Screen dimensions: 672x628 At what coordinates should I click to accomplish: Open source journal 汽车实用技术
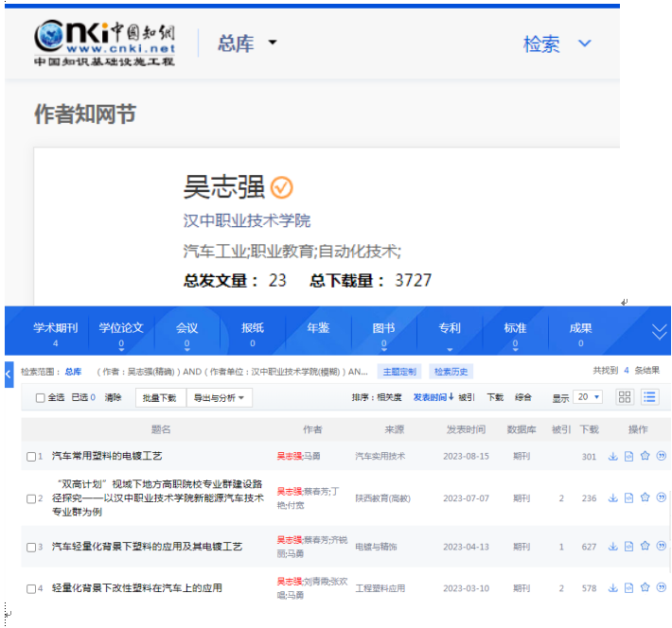pos(380,456)
